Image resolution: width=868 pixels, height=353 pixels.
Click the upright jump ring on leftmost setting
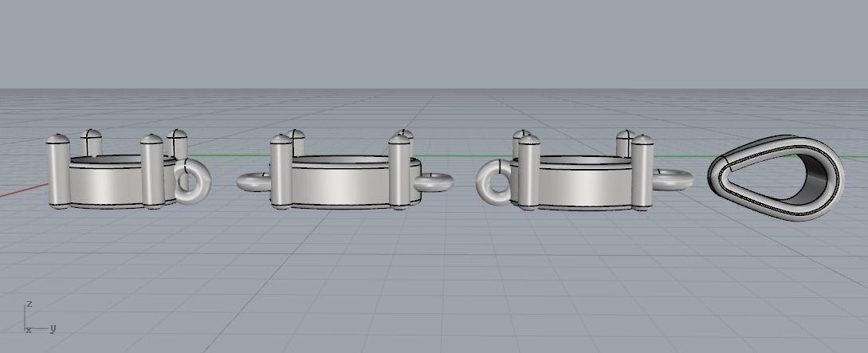tap(193, 180)
